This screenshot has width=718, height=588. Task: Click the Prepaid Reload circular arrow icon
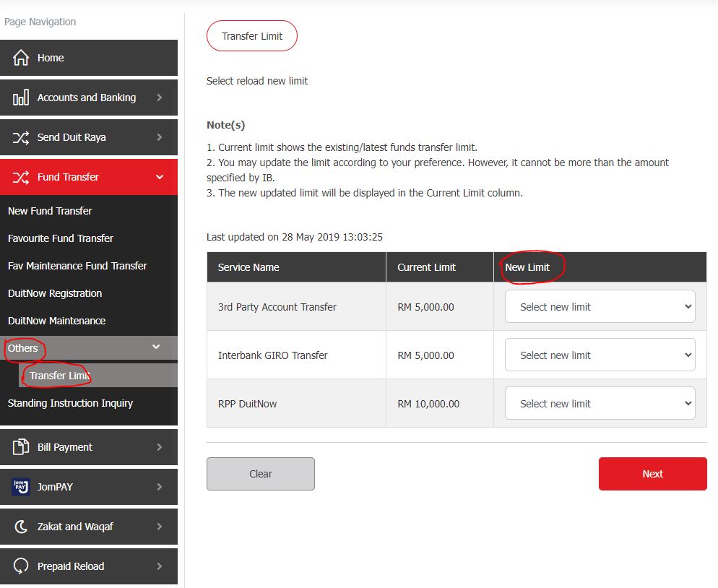click(x=21, y=566)
